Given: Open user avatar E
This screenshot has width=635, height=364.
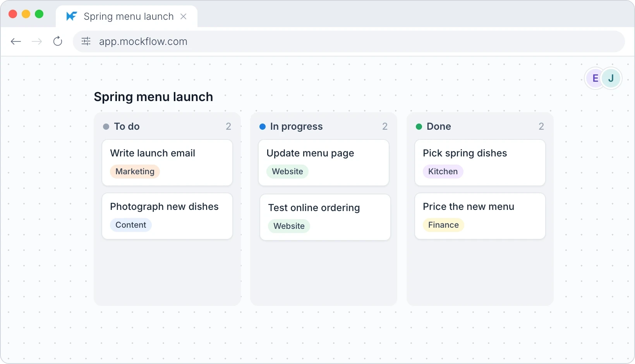Looking at the screenshot, I should [x=595, y=78].
